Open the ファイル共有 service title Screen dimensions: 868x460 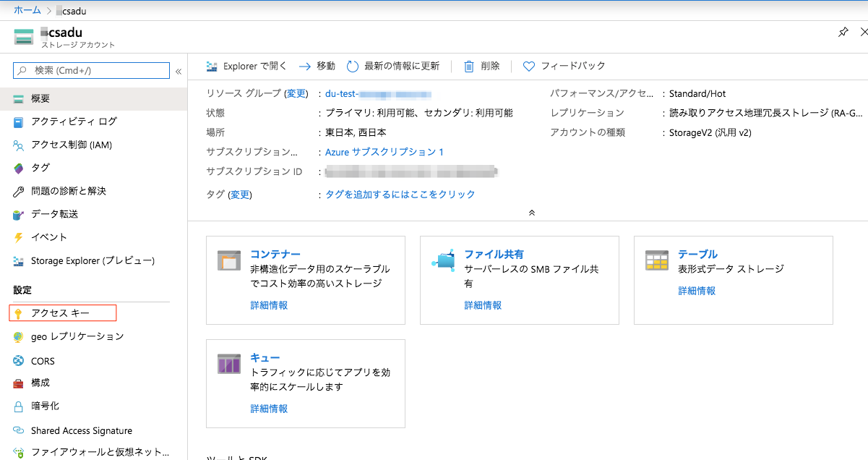[494, 255]
